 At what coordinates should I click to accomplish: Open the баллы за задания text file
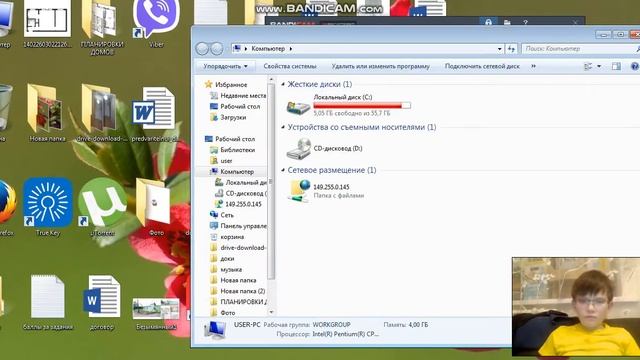[x=48, y=302]
